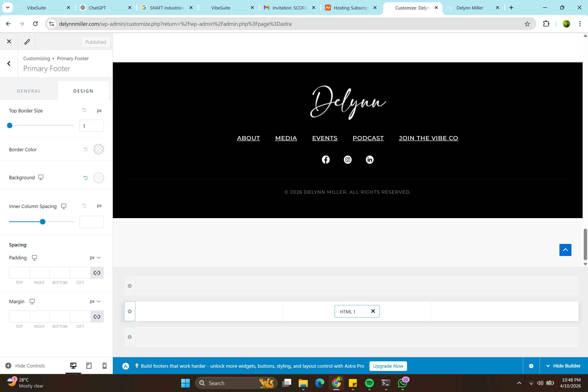Focus the Top Border Size number field
Image resolution: width=588 pixels, height=392 pixels.
click(x=92, y=126)
